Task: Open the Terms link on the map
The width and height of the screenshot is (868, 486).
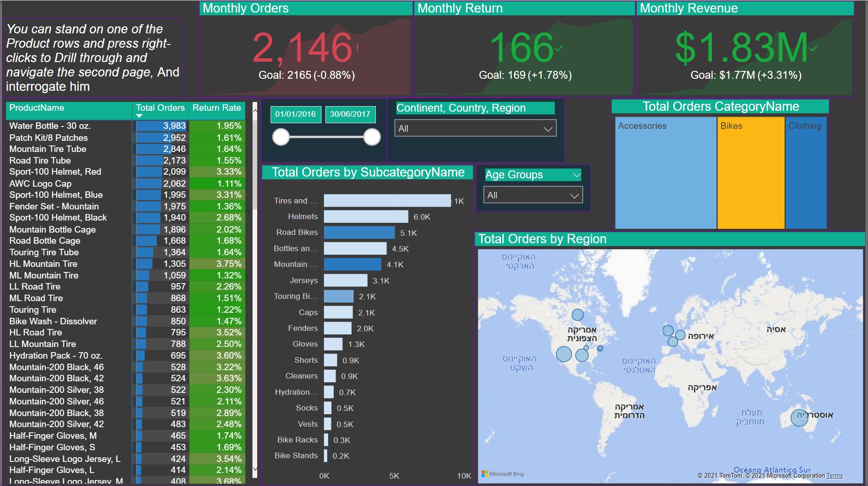Action: pos(836,476)
